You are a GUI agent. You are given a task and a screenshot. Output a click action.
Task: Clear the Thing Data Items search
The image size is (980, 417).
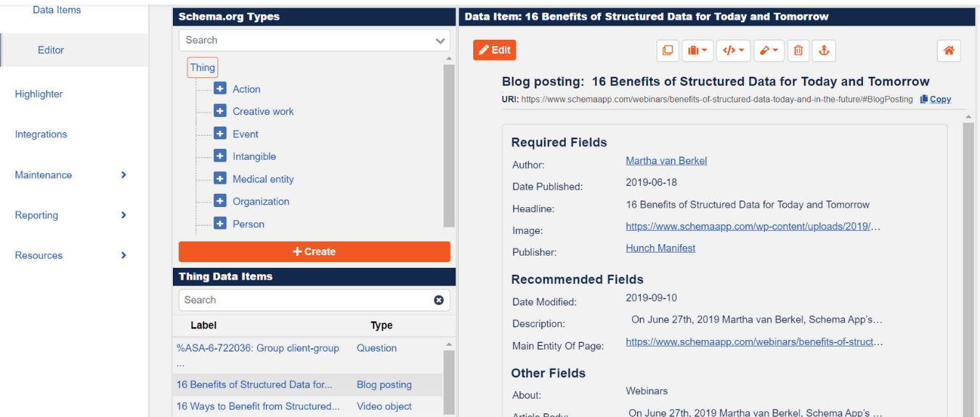[439, 300]
